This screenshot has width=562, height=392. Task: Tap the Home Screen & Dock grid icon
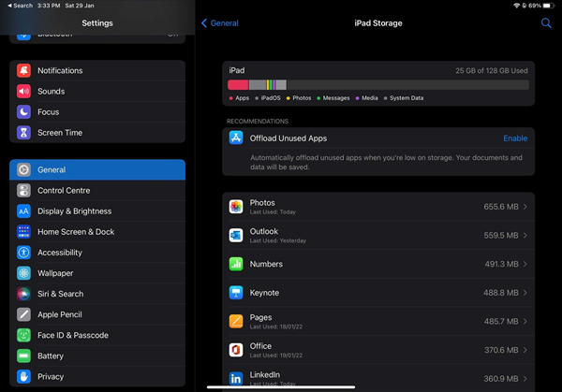[x=23, y=232]
